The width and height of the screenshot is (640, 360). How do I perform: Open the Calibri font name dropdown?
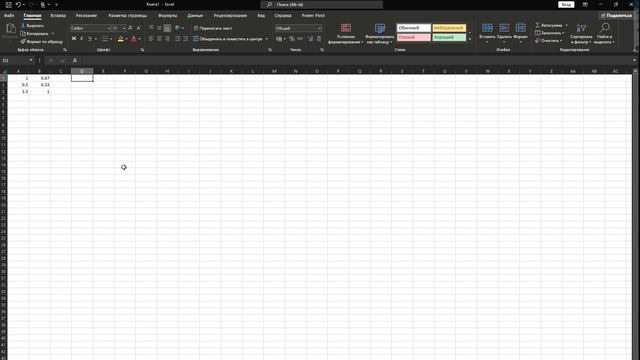coord(109,28)
